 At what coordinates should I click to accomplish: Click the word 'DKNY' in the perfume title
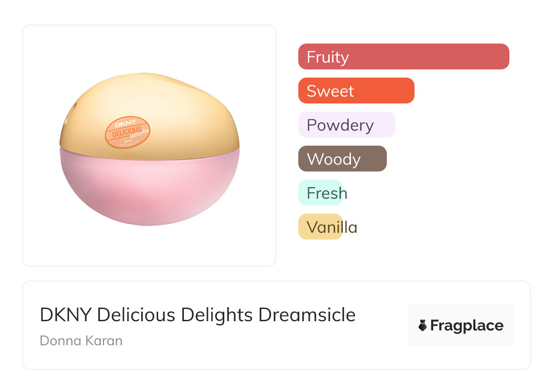66,314
